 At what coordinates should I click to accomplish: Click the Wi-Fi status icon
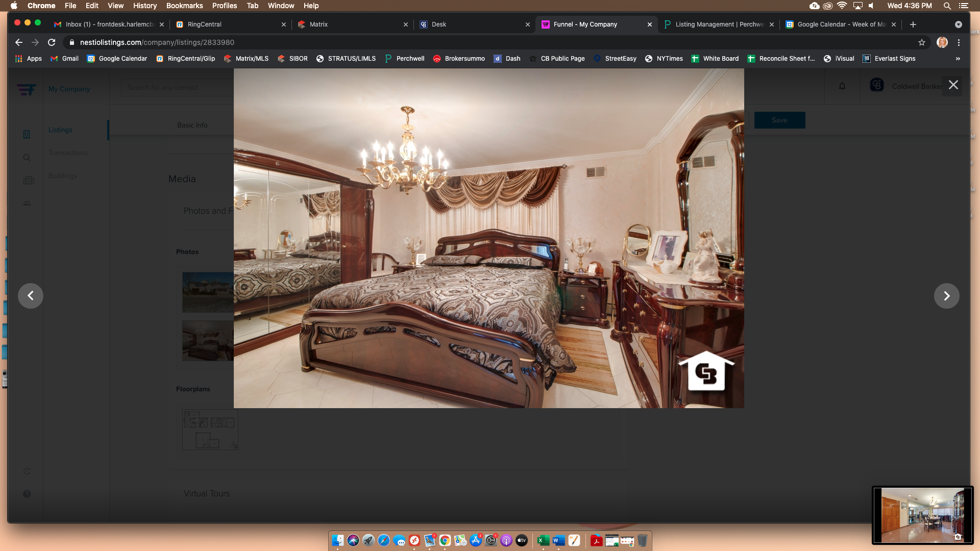pyautogui.click(x=842, y=6)
